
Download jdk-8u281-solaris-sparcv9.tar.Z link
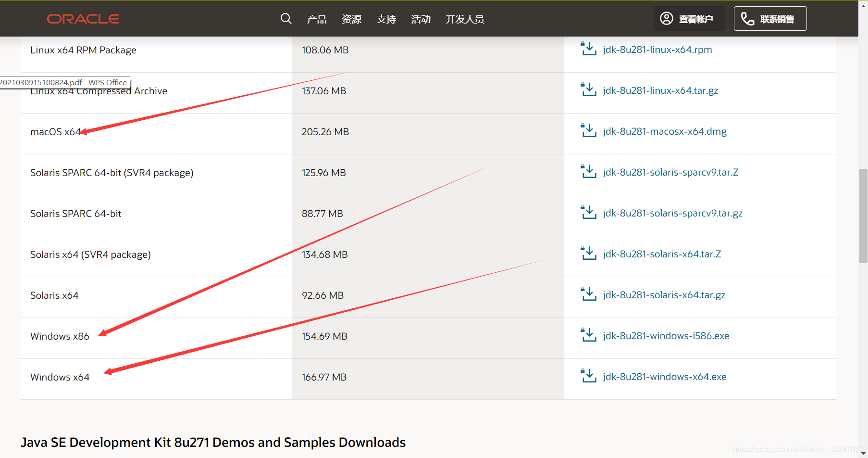click(x=670, y=172)
